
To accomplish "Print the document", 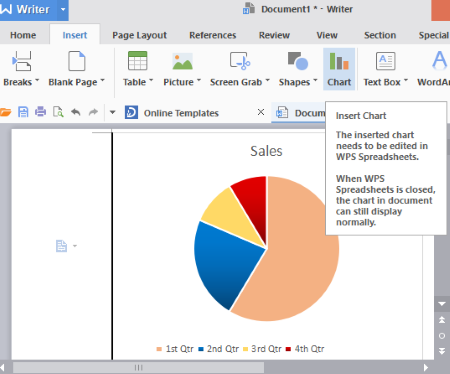I will (41, 112).
